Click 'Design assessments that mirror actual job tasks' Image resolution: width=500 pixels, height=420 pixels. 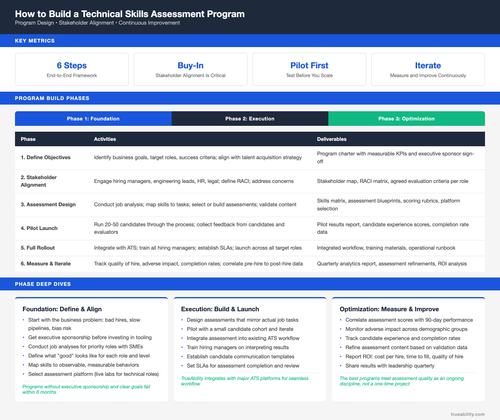click(x=243, y=320)
